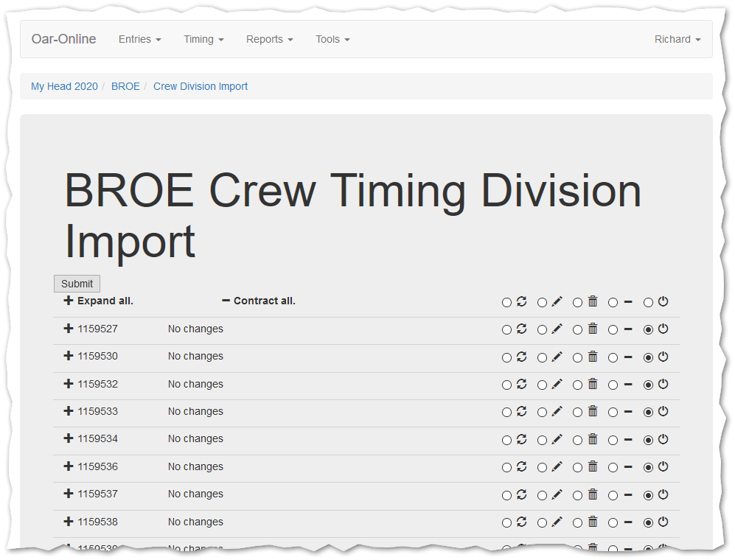The image size is (735, 560).
Task: Click the trash icon in header row
Action: tap(592, 301)
